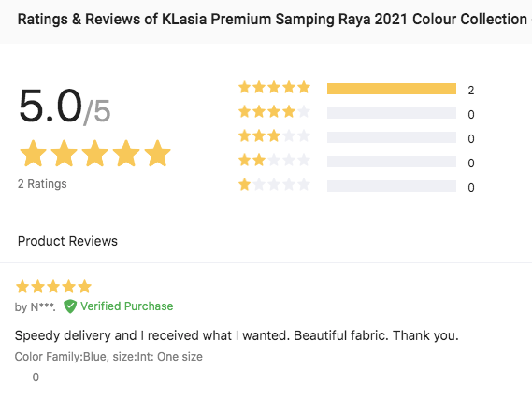Click the five-star rating row stars
Image resolution: width=532 pixels, height=398 pixels.
click(x=274, y=88)
